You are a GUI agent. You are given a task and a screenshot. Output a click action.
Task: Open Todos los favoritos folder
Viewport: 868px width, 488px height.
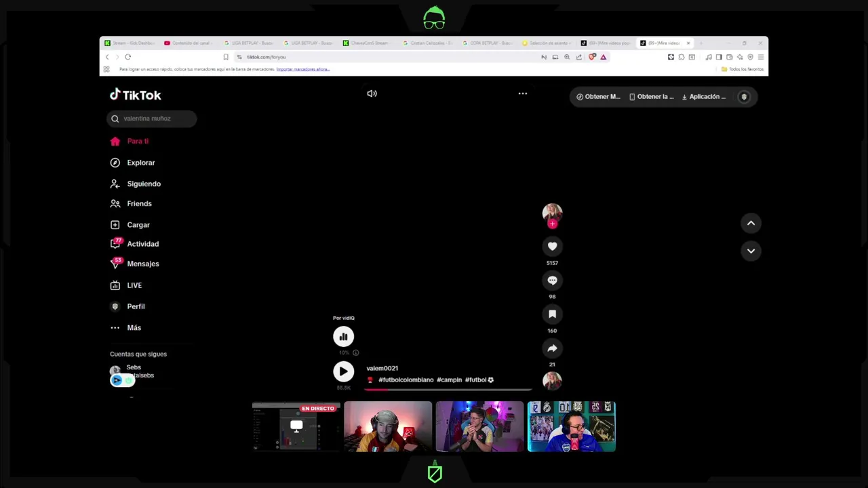pos(743,69)
